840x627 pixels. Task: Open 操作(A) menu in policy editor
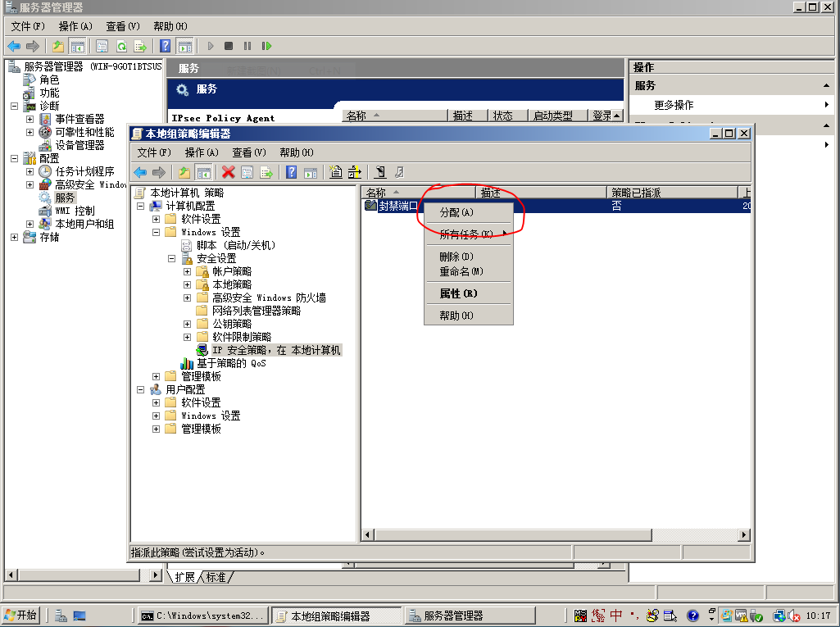tap(201, 152)
